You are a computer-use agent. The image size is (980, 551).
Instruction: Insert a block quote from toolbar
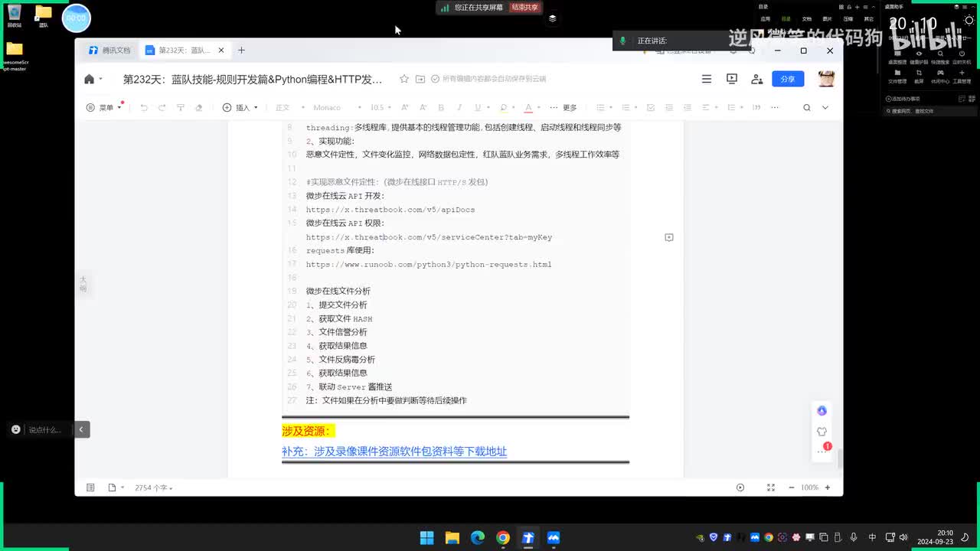[756, 108]
